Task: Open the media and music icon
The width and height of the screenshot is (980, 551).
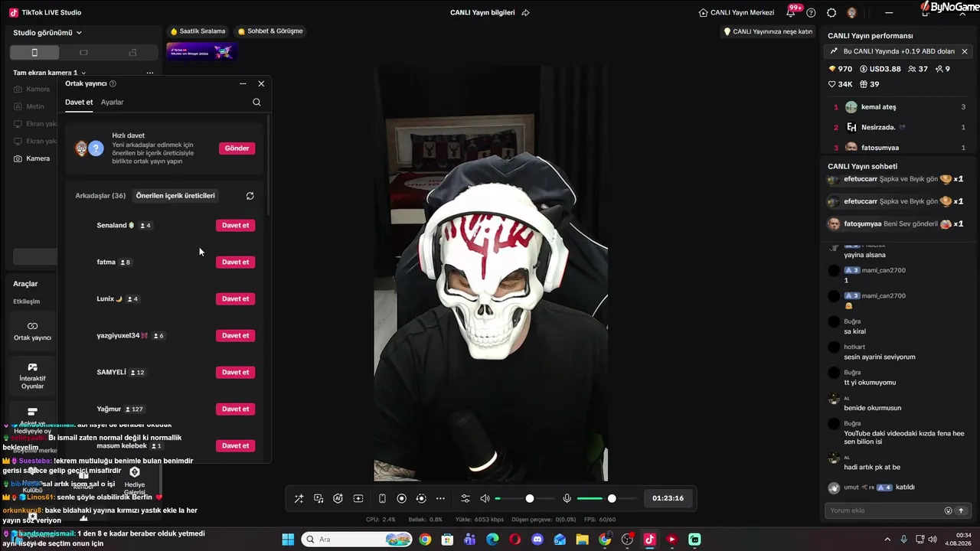Action: click(318, 498)
